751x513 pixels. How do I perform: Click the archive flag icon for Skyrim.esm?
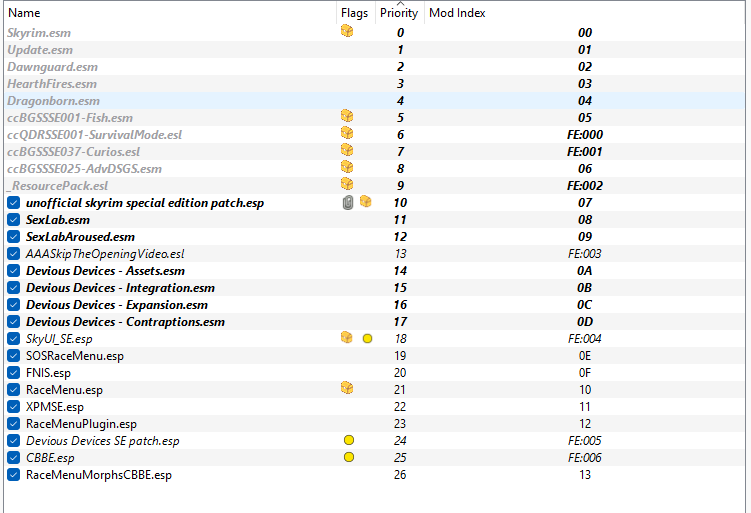pyautogui.click(x=347, y=32)
